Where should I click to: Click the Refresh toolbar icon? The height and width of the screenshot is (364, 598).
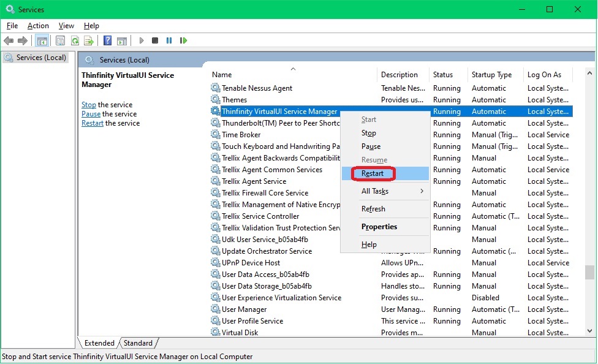pos(75,40)
